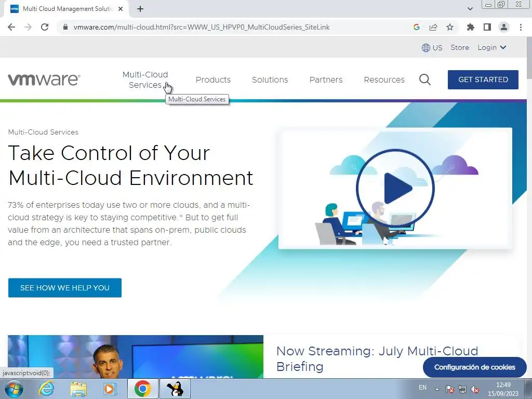Open the Store link
The image size is (532, 399).
460,47
